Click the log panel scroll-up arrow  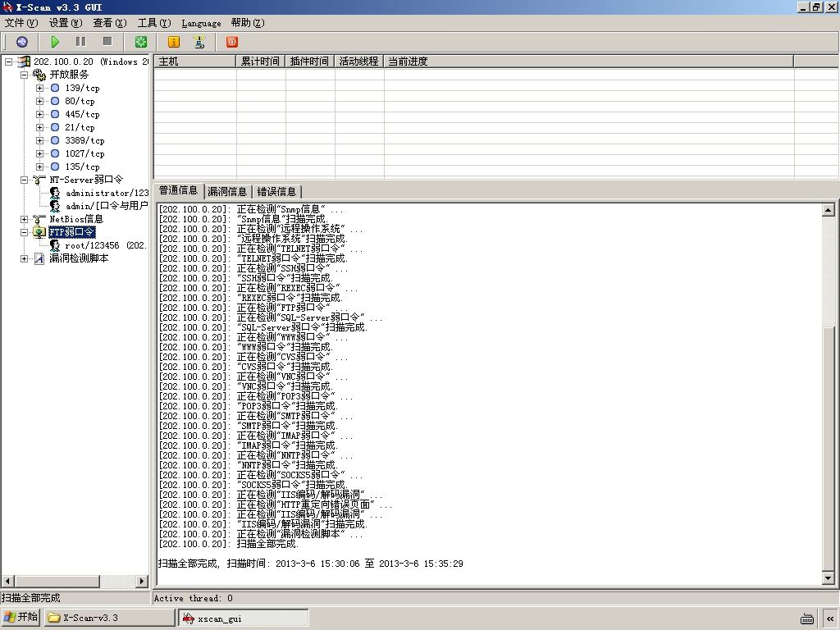tap(829, 210)
